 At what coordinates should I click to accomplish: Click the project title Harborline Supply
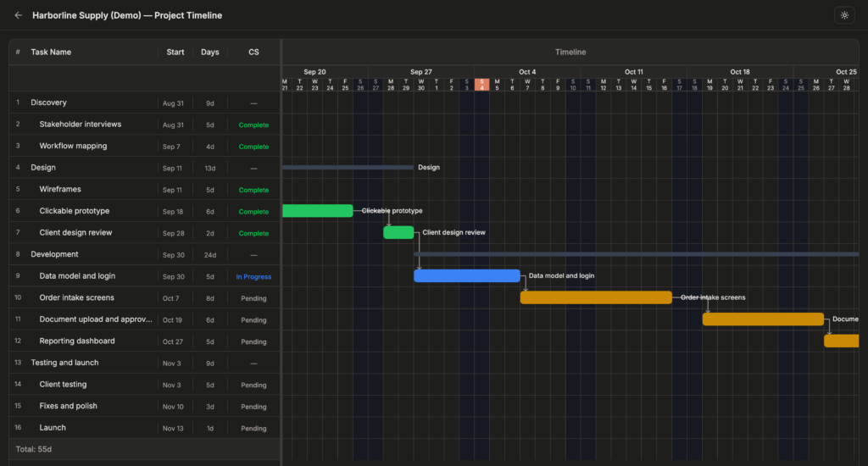pyautogui.click(x=127, y=15)
